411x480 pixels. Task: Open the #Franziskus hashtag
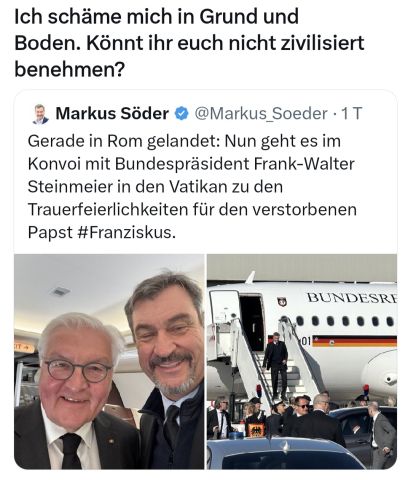pyautogui.click(x=126, y=232)
